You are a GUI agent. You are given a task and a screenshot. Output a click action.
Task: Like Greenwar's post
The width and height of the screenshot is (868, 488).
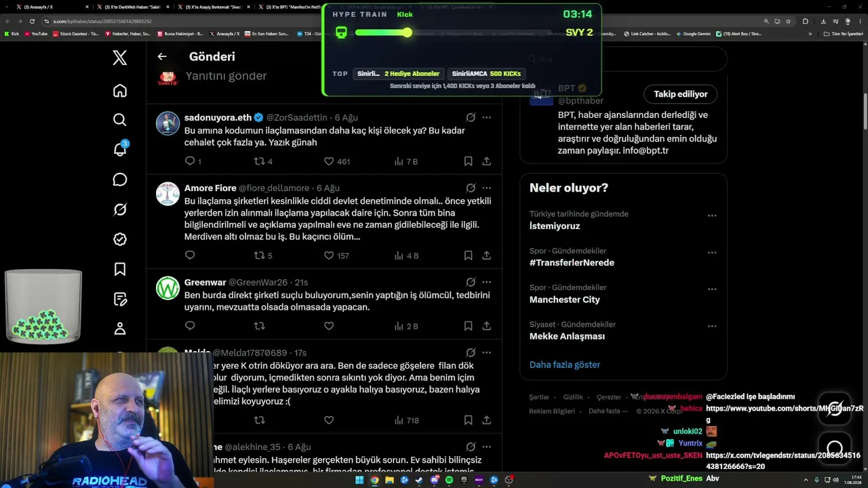point(329,326)
